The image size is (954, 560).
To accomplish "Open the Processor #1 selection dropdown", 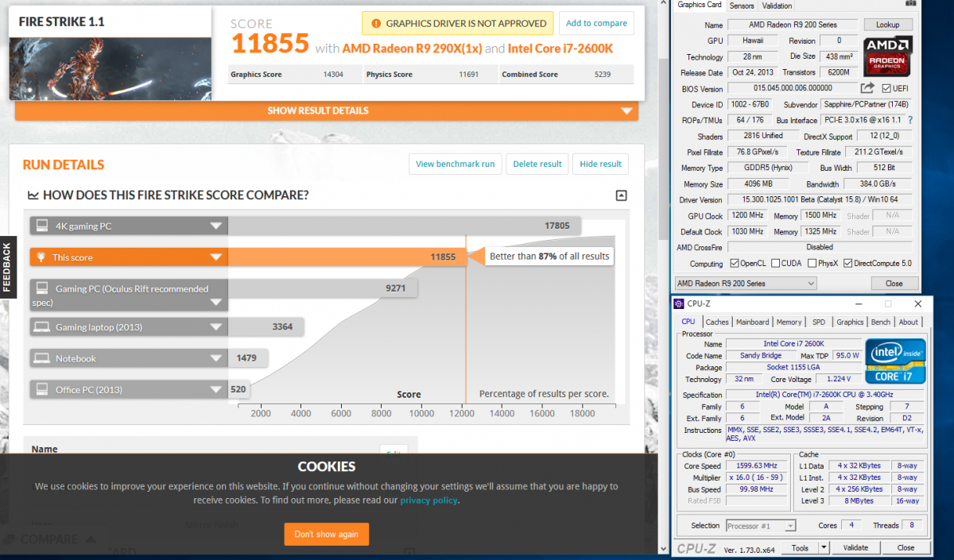I will coord(761,525).
